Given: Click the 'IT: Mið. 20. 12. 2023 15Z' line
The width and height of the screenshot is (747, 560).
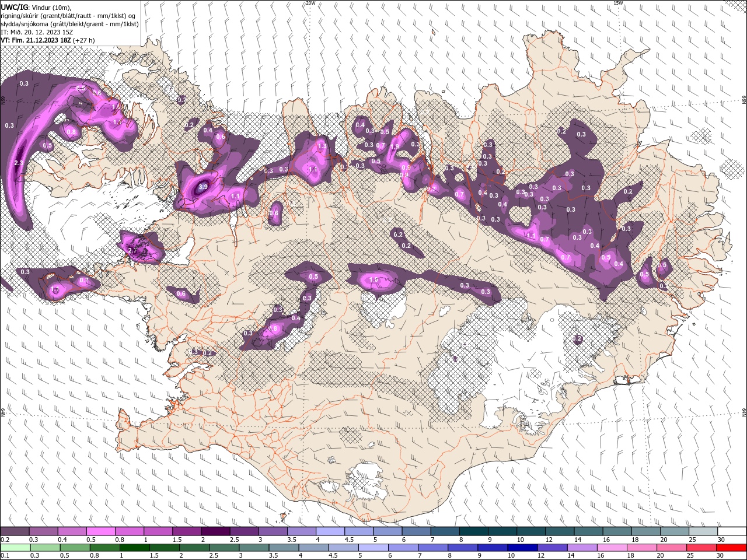Looking at the screenshot, I should (x=36, y=32).
